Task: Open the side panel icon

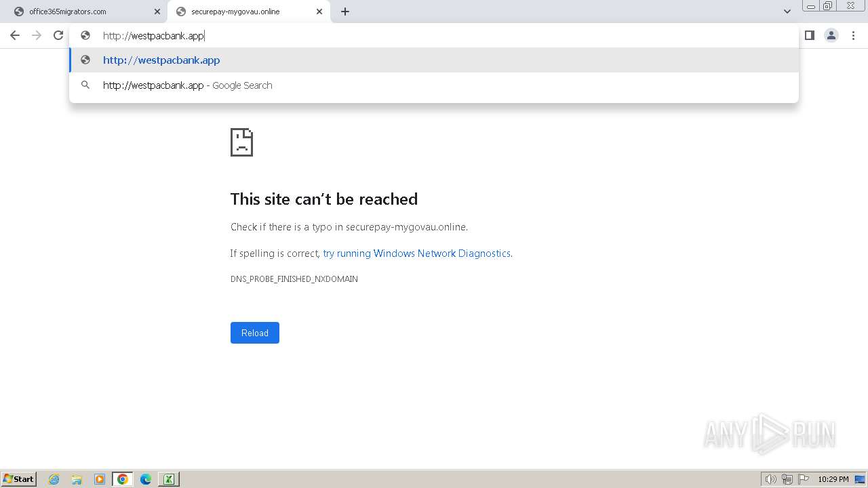Action: pyautogui.click(x=809, y=35)
